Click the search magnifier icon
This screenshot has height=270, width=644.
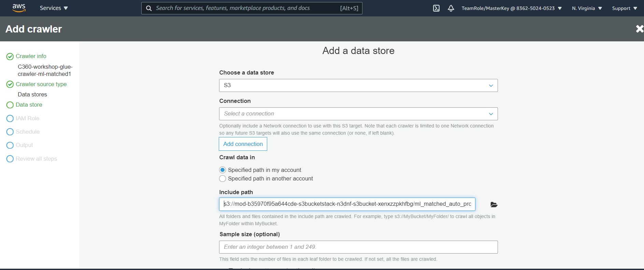(x=149, y=8)
